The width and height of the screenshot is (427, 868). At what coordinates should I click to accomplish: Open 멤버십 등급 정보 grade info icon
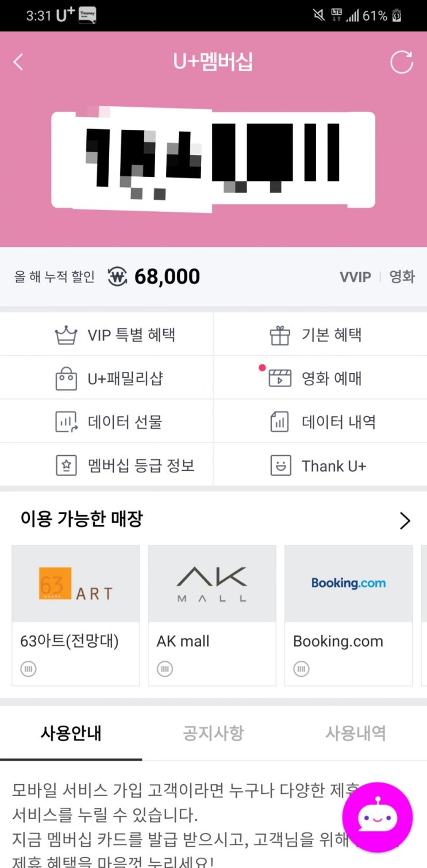coord(106,465)
